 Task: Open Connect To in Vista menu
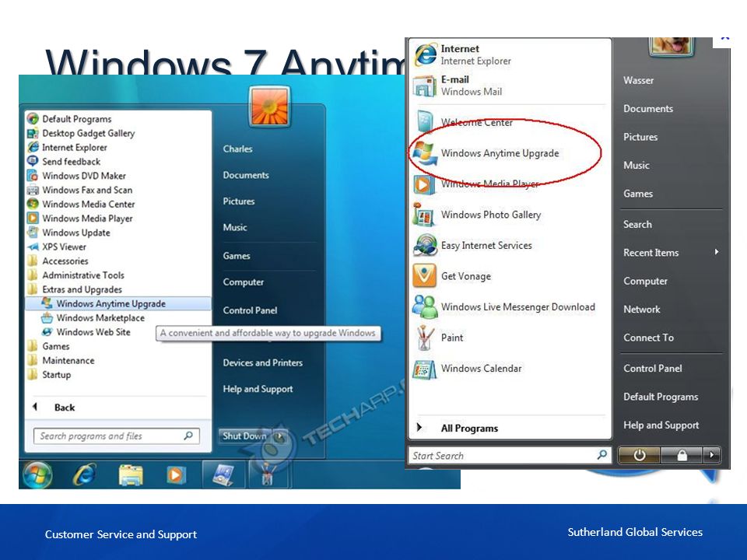coord(648,338)
